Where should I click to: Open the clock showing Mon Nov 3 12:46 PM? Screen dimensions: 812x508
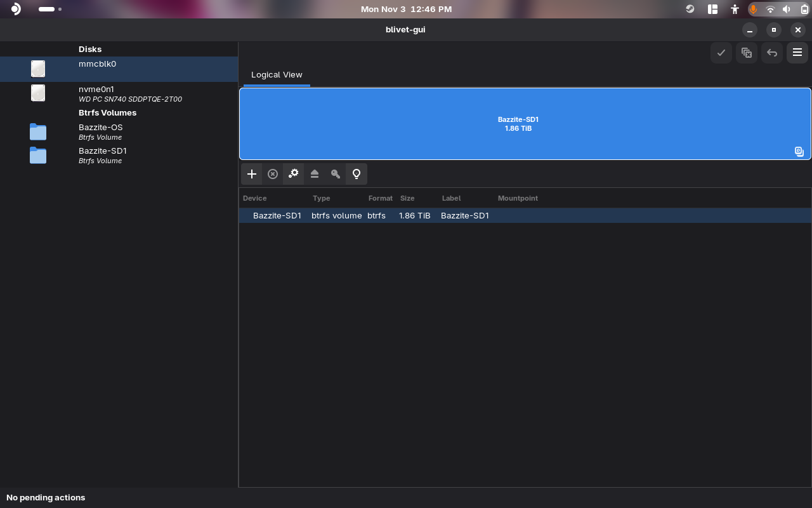(x=406, y=9)
